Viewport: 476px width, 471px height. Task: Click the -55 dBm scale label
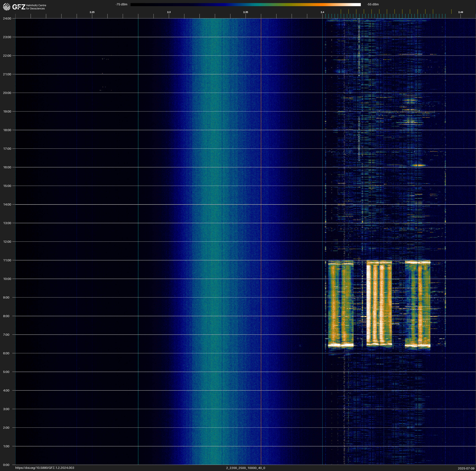tap(373, 4)
